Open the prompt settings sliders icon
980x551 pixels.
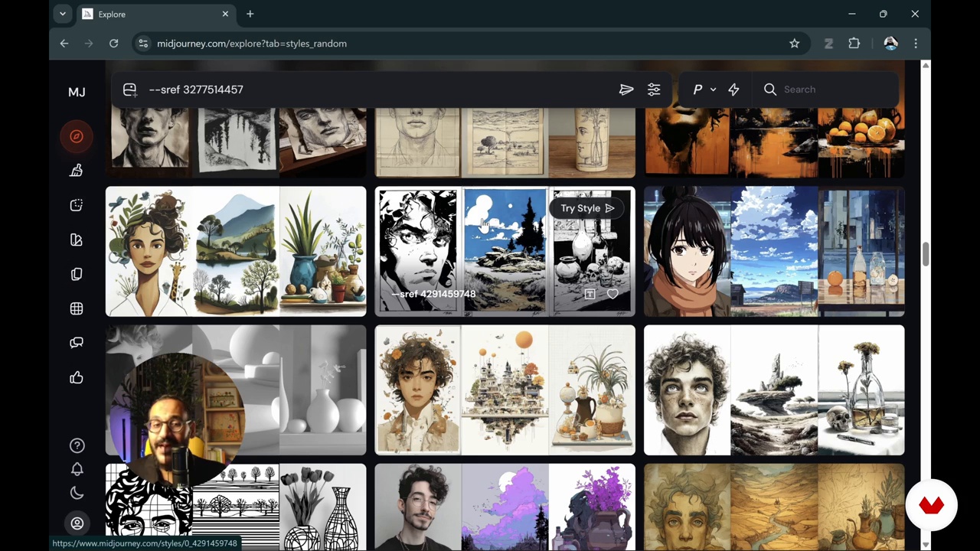tap(654, 90)
